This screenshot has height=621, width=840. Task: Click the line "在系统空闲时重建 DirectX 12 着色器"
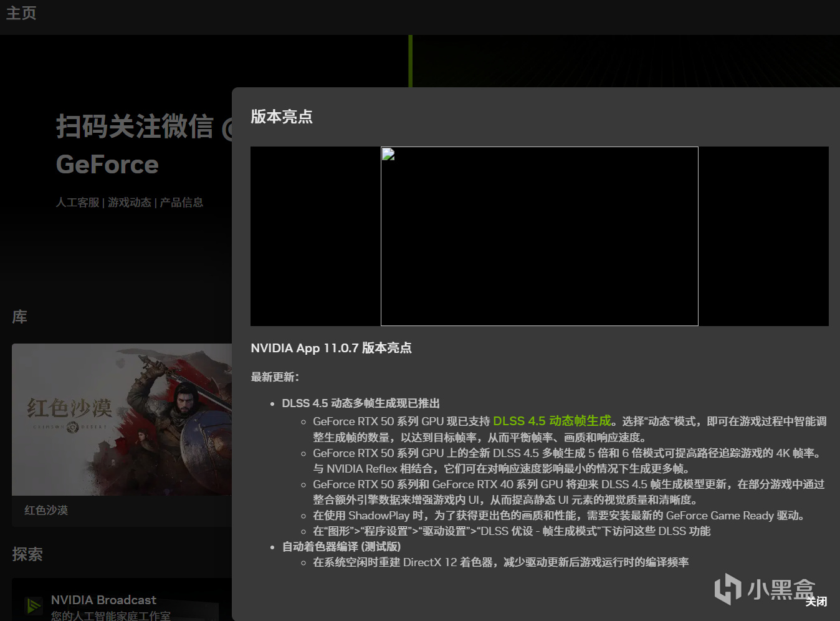point(501,562)
